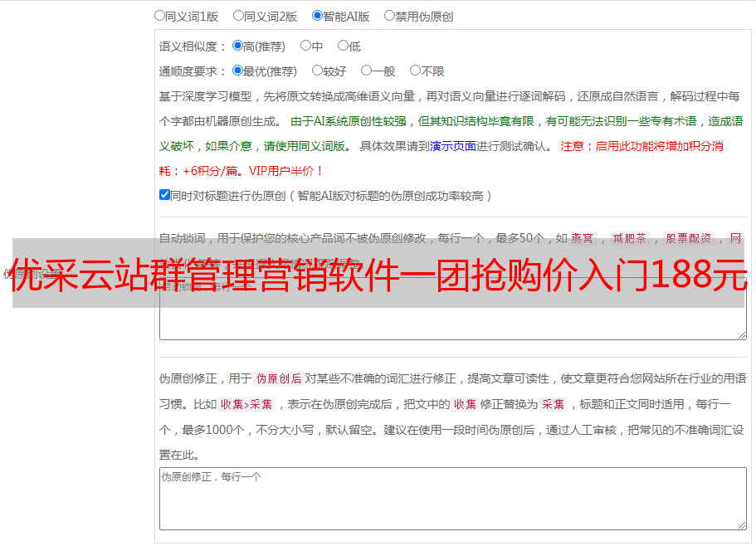Click the 燕窝 example tag
This screenshot has height=546, width=756.
[x=582, y=238]
